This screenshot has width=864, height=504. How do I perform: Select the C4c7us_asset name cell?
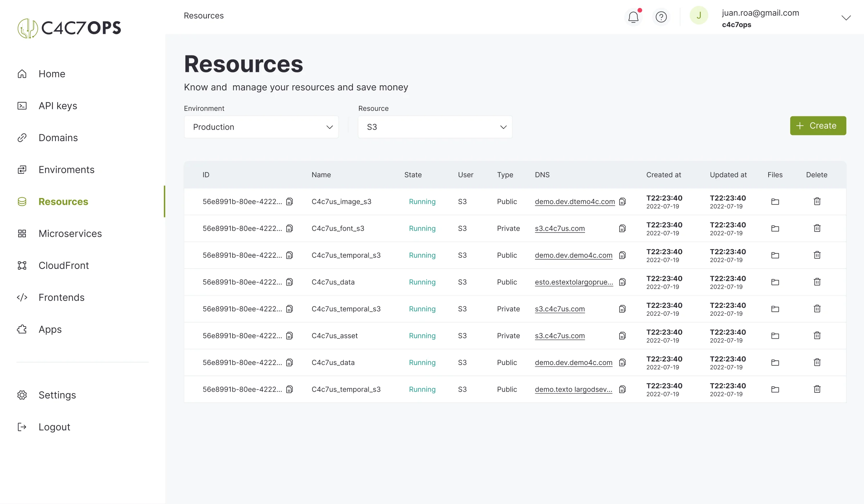[x=334, y=336]
